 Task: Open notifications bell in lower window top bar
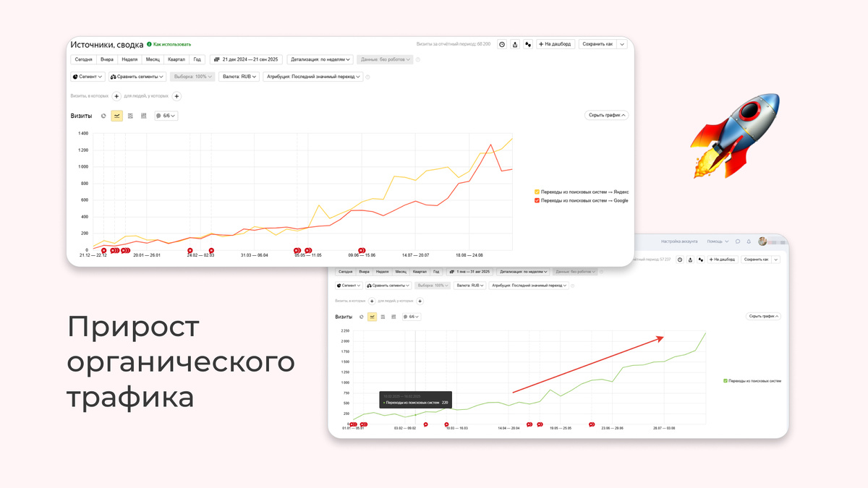coord(749,241)
